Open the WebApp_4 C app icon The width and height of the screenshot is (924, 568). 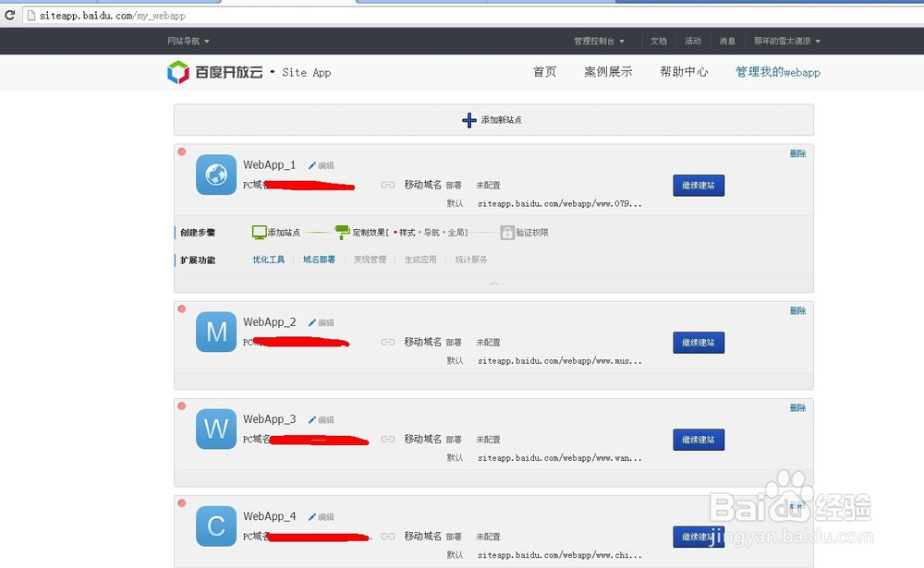click(x=216, y=526)
